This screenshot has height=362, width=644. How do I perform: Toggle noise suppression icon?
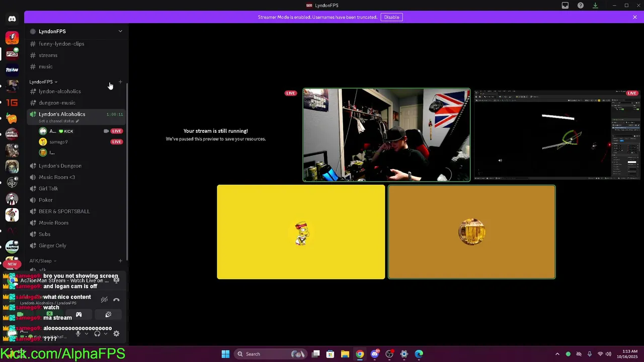coord(104,300)
